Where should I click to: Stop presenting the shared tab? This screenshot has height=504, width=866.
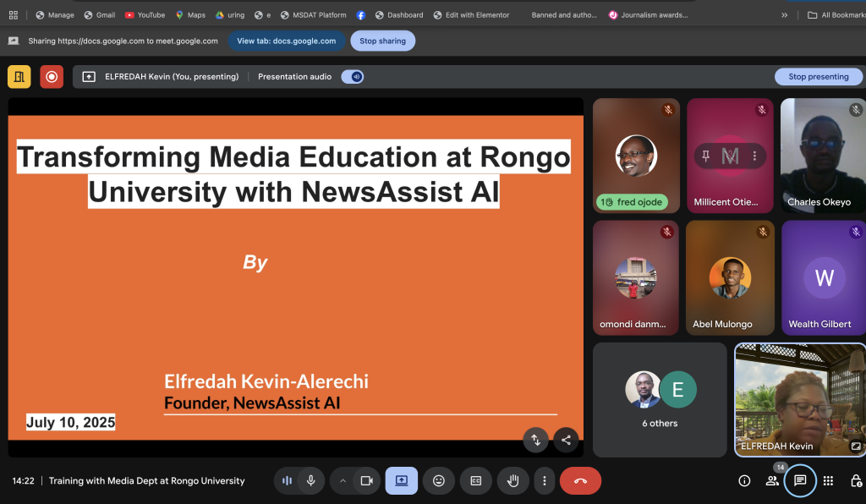818,77
